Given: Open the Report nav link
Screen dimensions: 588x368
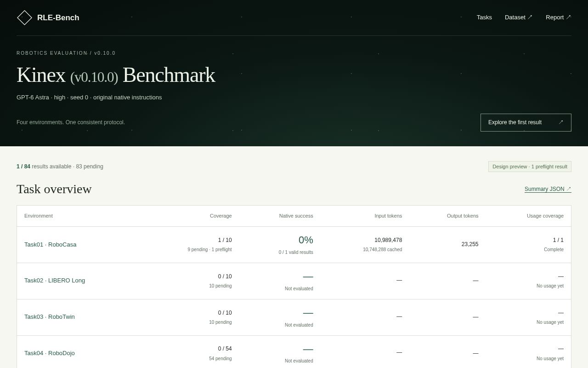Looking at the screenshot, I should click(559, 17).
